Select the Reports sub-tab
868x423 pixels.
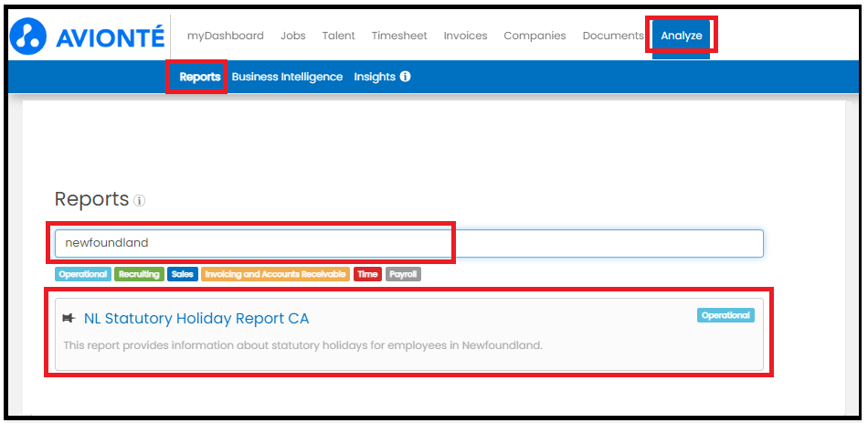tap(200, 77)
